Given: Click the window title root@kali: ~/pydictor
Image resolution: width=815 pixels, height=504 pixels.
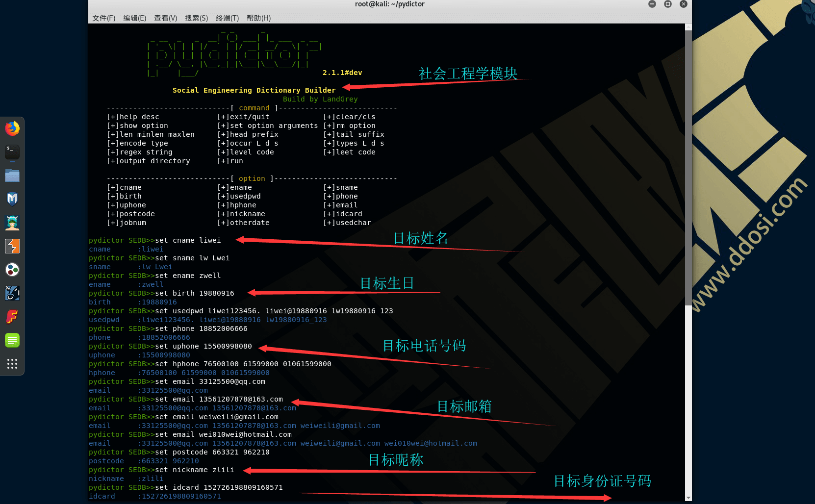Looking at the screenshot, I should pos(390,4).
